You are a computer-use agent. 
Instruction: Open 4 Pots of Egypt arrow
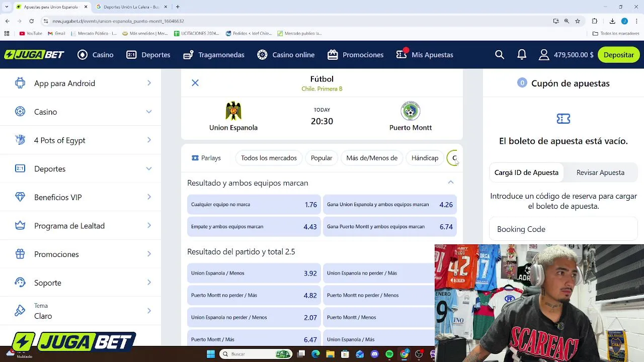149,140
